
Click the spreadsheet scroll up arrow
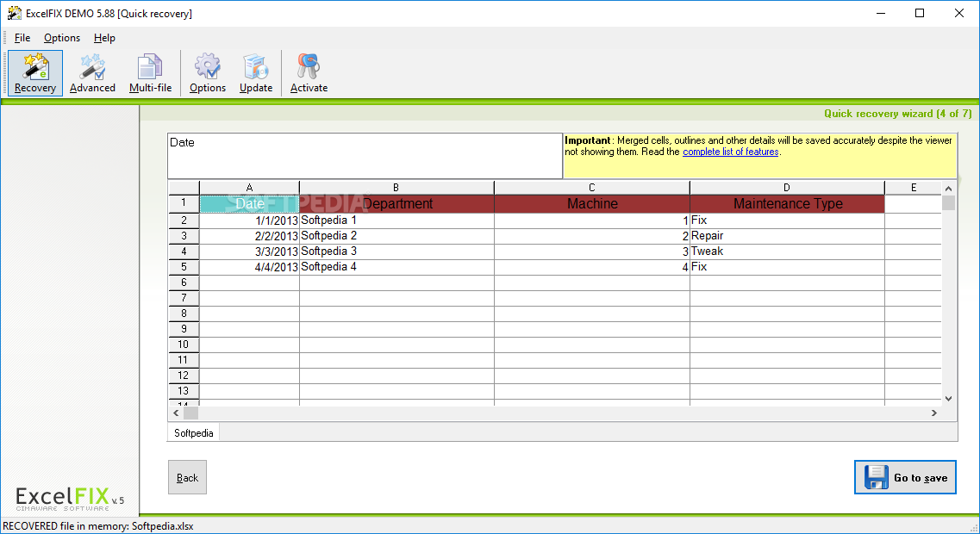click(948, 188)
